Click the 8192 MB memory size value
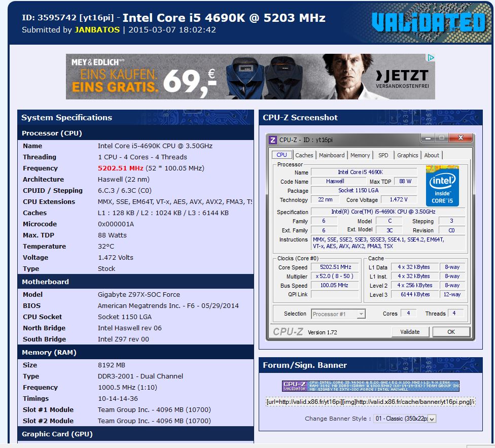This screenshot has width=495, height=448. [112, 365]
